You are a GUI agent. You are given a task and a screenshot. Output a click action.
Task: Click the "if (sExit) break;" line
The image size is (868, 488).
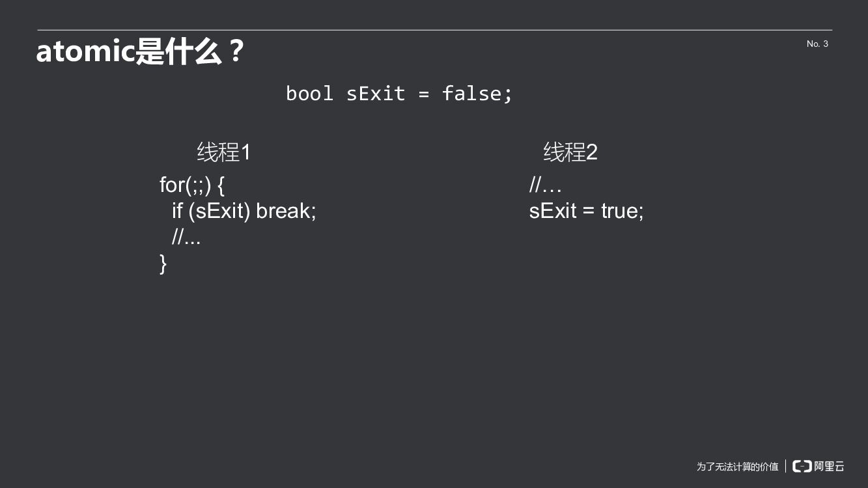244,211
